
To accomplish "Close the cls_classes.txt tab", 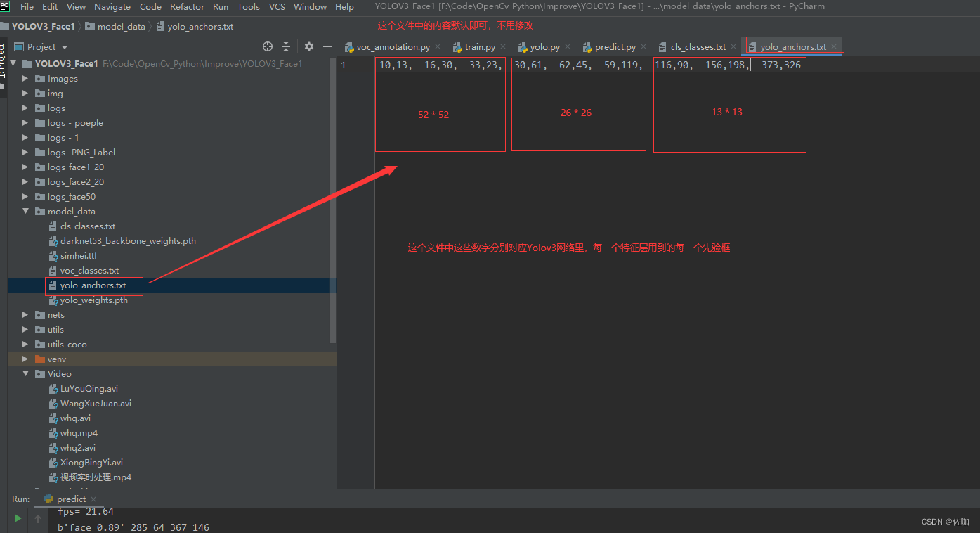I will [733, 47].
